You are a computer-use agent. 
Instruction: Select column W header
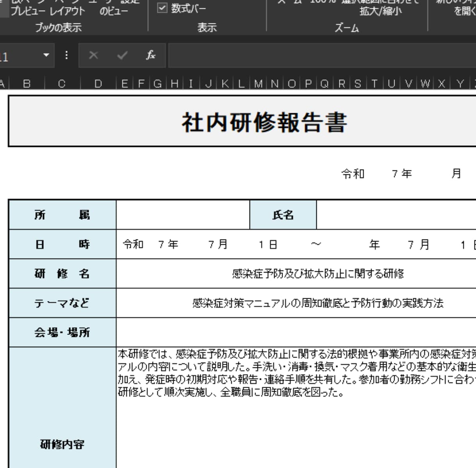pos(425,83)
